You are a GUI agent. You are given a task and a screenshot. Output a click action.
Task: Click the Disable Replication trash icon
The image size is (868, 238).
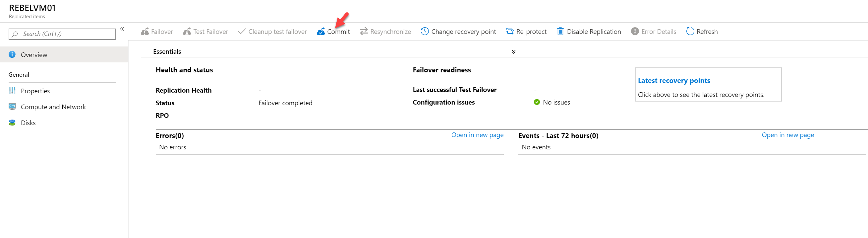point(560,32)
